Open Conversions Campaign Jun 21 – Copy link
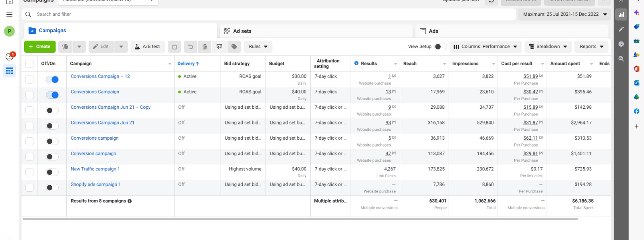The height and width of the screenshot is (240, 644). (111, 108)
